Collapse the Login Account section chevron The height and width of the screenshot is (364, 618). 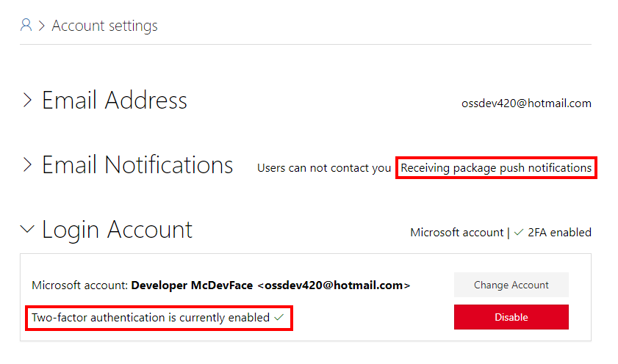(x=27, y=229)
